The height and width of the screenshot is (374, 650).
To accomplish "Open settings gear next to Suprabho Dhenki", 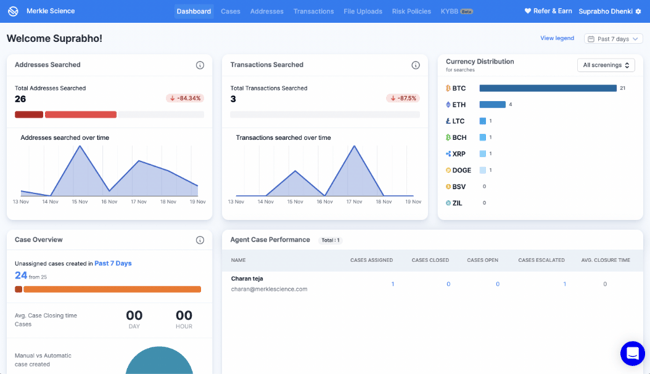I will [638, 11].
